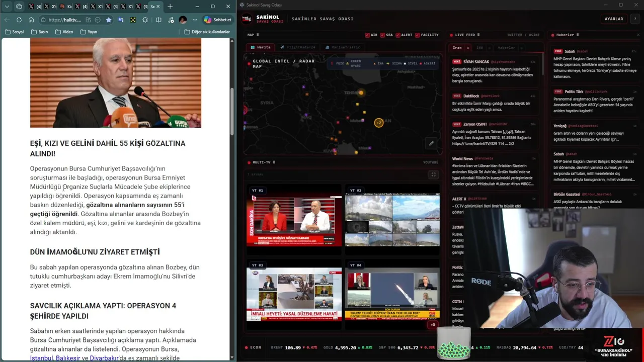
Task: Click the YT #4 missile launch video
Action: pos(392,295)
